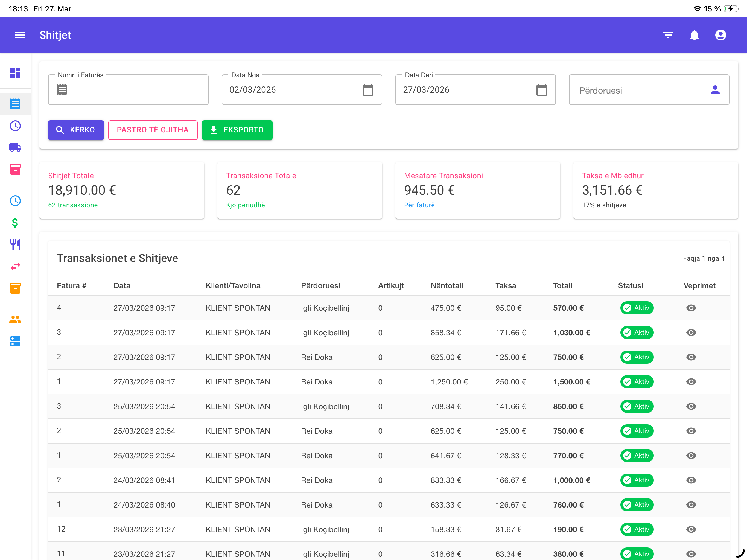View invoice 4 dated 27/03/2026 via eye icon
This screenshot has width=747, height=560.
691,308
